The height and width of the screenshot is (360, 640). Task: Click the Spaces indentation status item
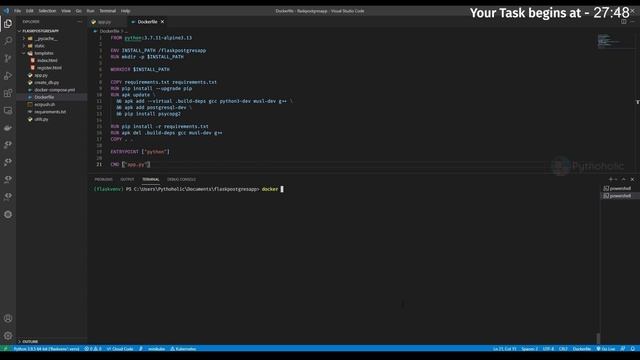pos(529,349)
